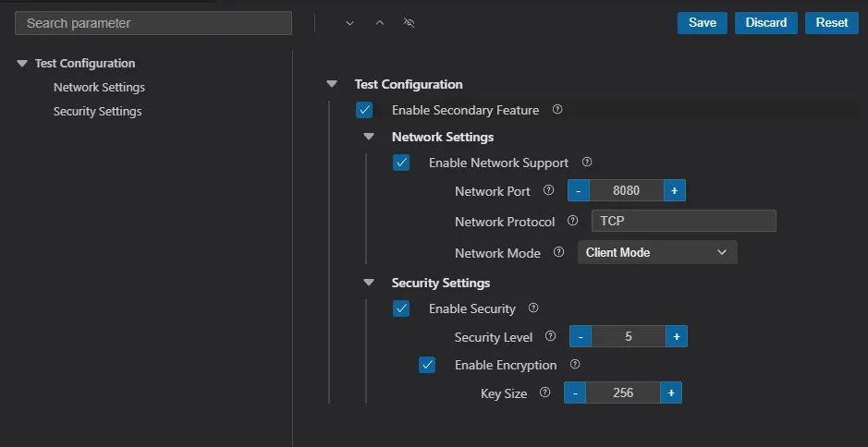Collapse the Network Settings section
868x447 pixels.
tap(369, 137)
